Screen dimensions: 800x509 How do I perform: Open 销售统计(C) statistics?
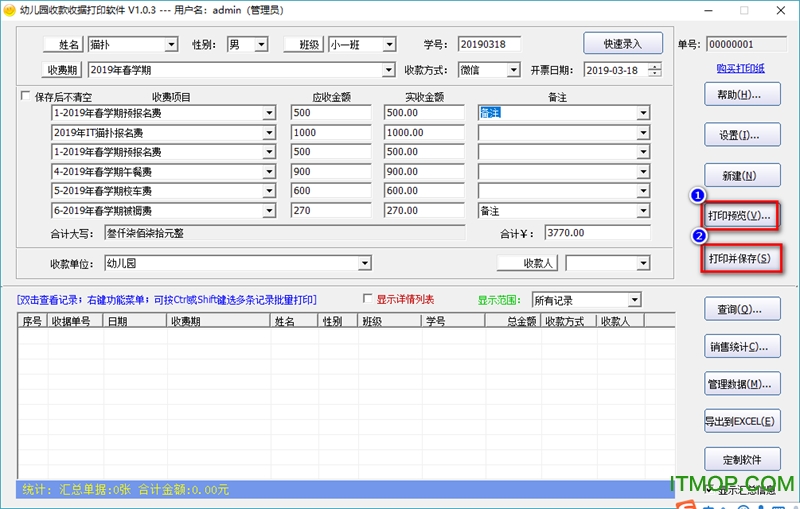740,347
